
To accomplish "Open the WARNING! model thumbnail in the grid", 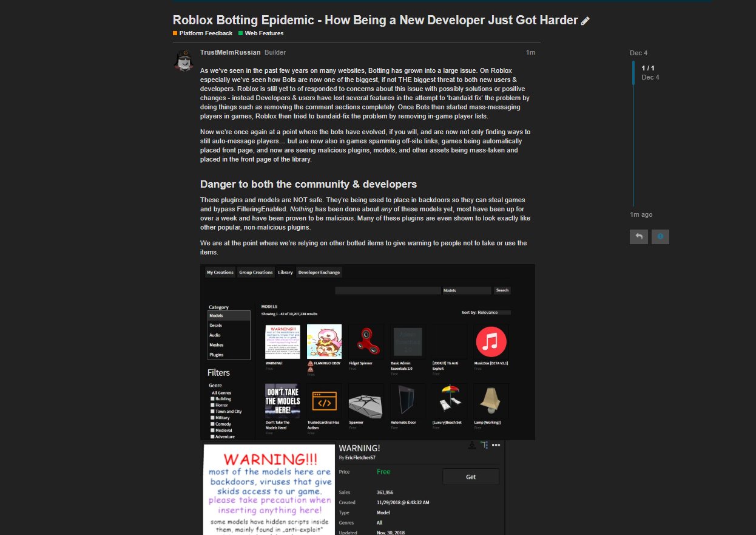I will click(283, 341).
